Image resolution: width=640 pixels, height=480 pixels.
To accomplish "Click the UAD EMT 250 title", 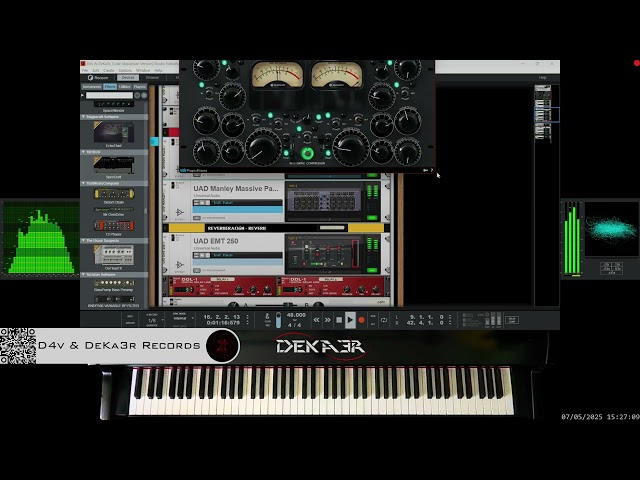I will tap(216, 241).
